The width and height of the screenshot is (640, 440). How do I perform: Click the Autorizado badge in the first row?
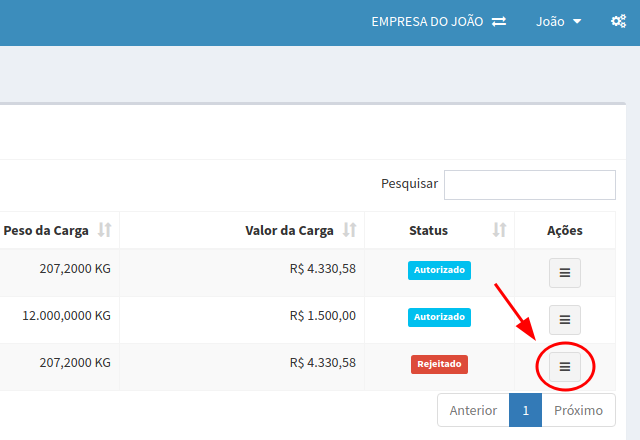439,269
